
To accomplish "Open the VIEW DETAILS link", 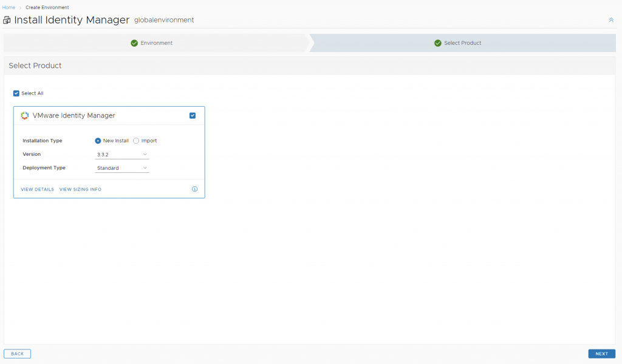I will (x=38, y=189).
